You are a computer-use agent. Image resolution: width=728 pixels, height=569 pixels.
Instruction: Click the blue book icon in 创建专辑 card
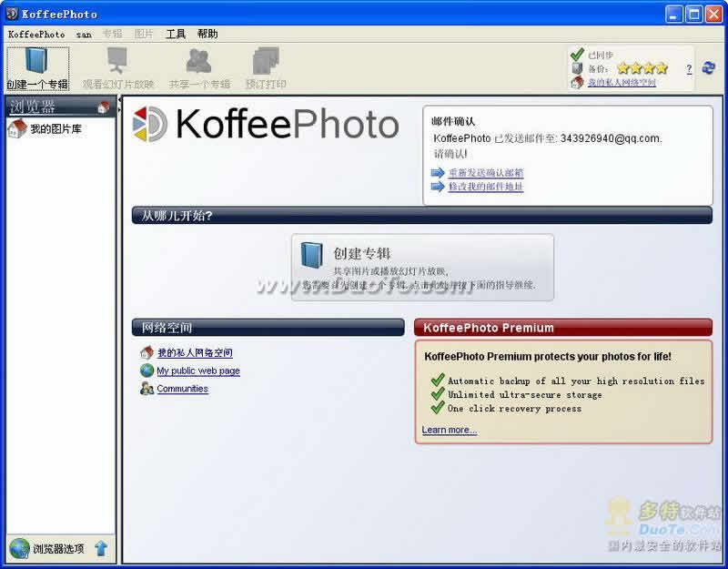(311, 255)
